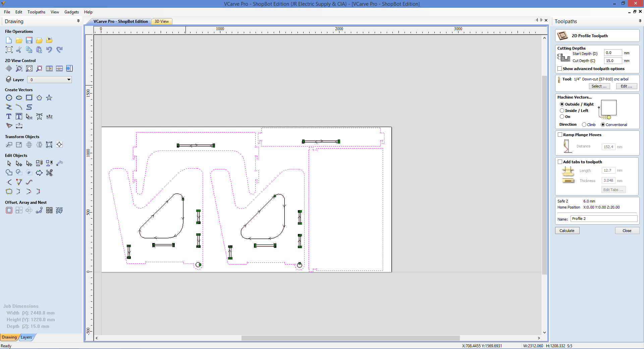Select the Draw Polyline tool
The image size is (644, 349).
(9, 107)
